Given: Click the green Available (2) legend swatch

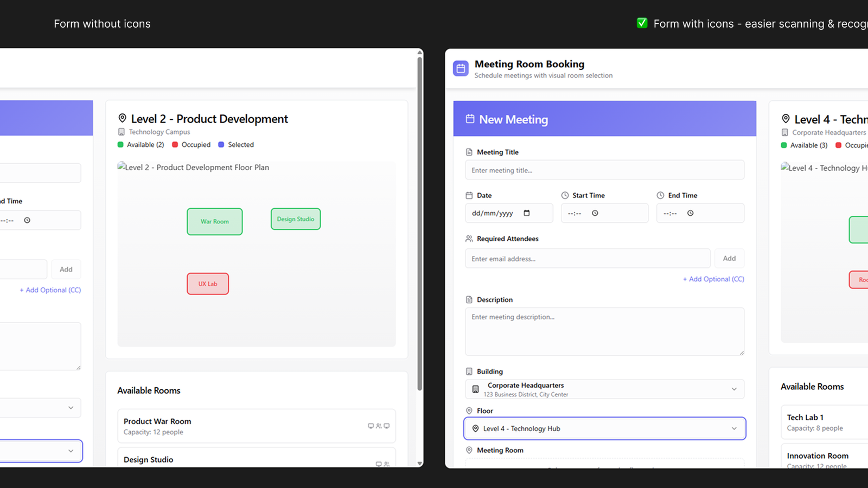Looking at the screenshot, I should (120, 145).
